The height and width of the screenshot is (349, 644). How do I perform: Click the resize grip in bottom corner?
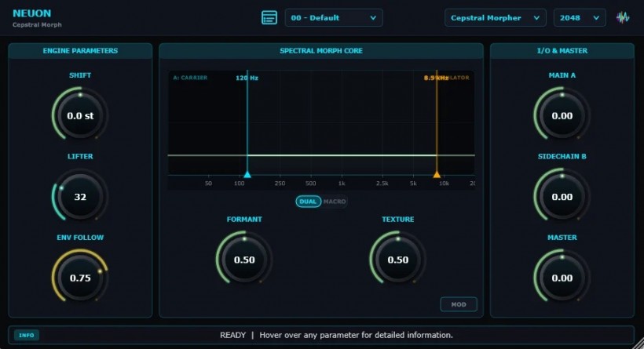click(x=639, y=344)
